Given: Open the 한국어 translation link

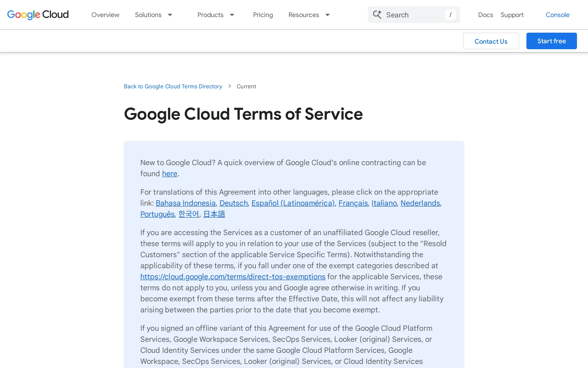Looking at the screenshot, I should point(189,214).
